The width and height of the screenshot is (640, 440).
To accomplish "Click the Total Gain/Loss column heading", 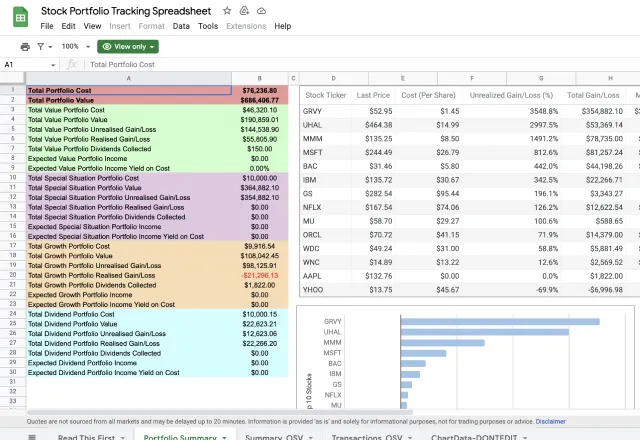I will pyautogui.click(x=593, y=95).
